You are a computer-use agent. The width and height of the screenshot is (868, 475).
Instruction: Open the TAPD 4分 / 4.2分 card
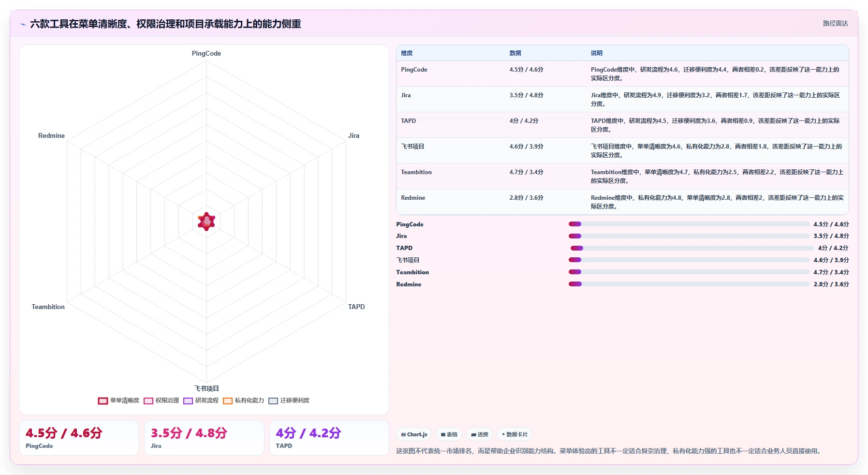[329, 438]
